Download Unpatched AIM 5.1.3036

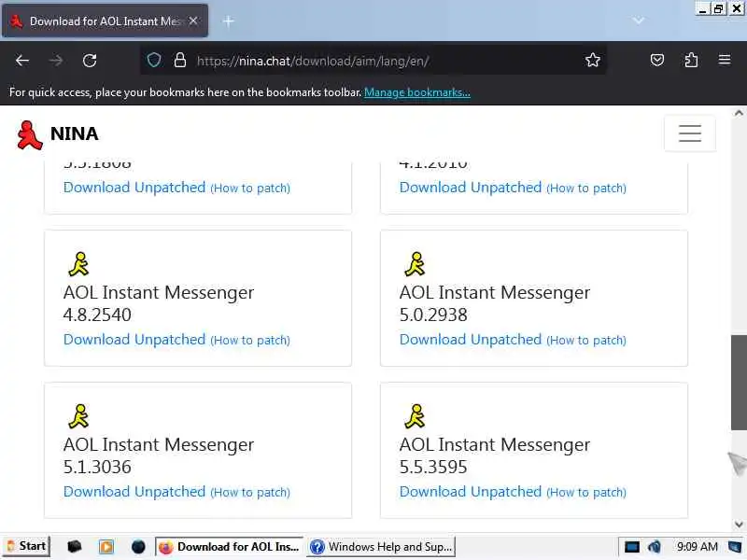click(134, 492)
